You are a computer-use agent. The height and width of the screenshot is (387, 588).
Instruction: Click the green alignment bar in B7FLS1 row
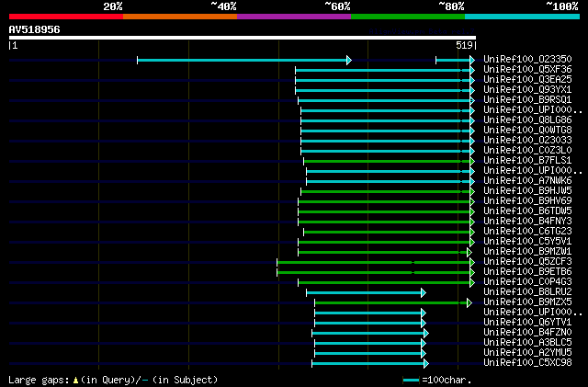point(389,162)
